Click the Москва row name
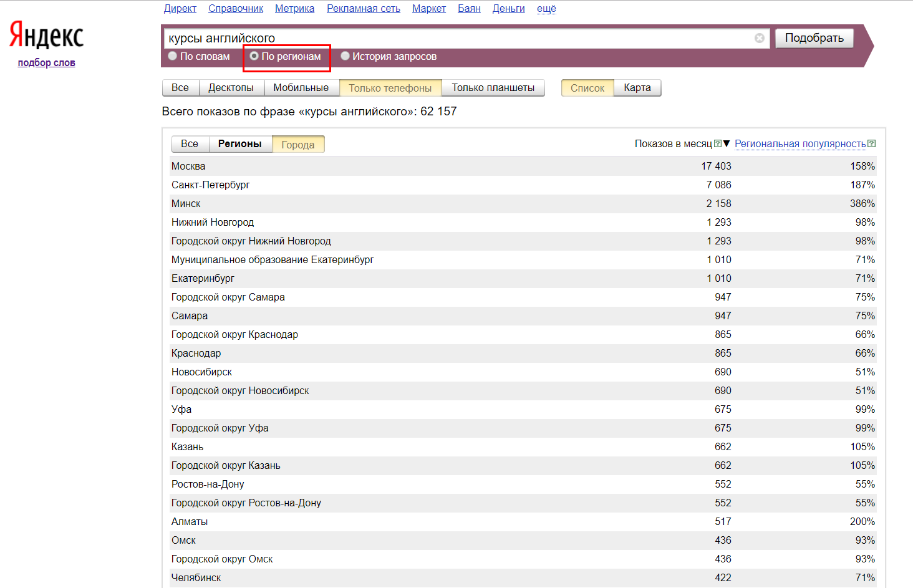The width and height of the screenshot is (913, 588). click(x=188, y=166)
